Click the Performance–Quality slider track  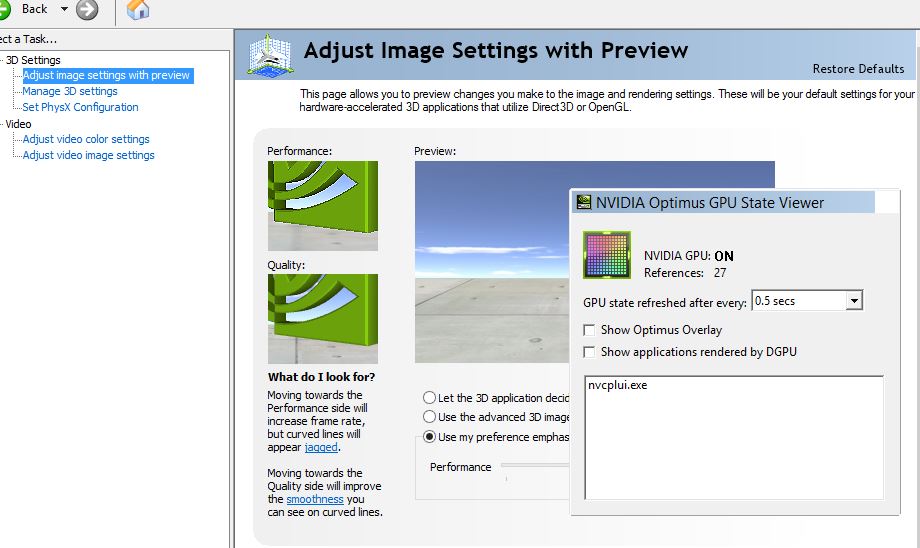coord(535,465)
